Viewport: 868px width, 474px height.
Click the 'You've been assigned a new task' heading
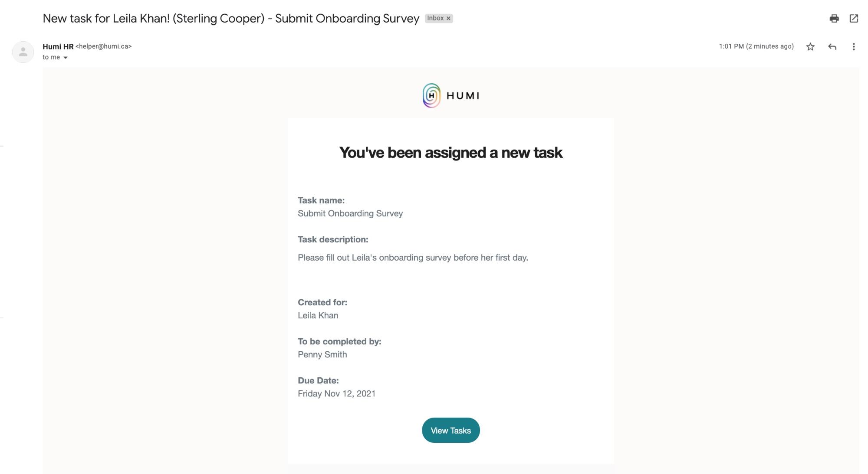click(450, 153)
